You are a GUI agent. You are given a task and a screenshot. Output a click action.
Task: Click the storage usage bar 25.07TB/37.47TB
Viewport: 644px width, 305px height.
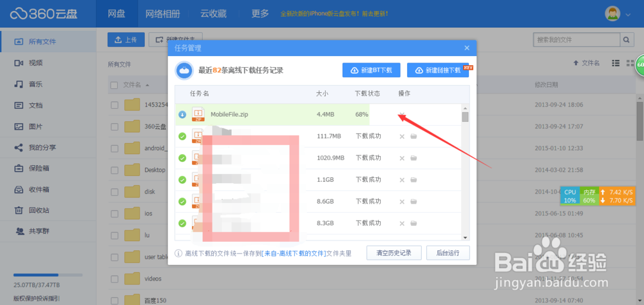tap(48, 275)
